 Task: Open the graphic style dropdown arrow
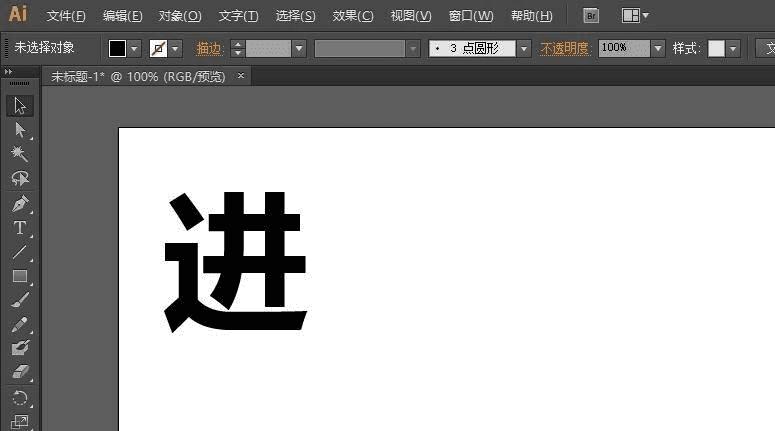tap(733, 48)
